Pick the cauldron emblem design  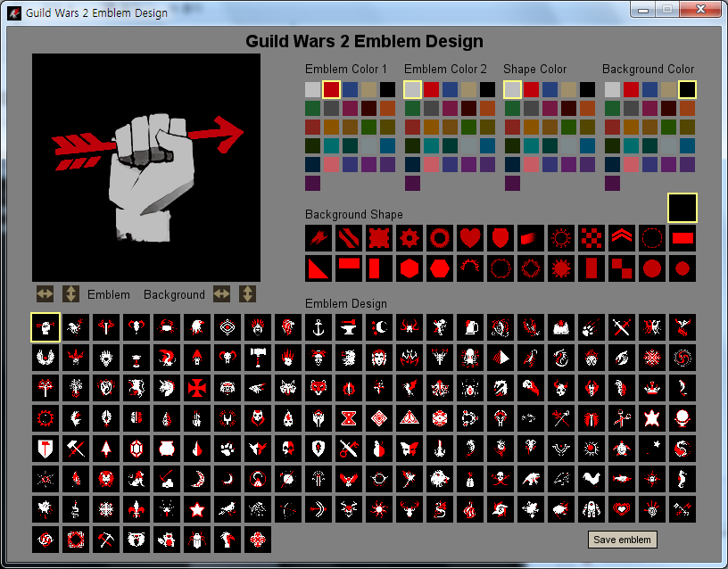point(167,449)
